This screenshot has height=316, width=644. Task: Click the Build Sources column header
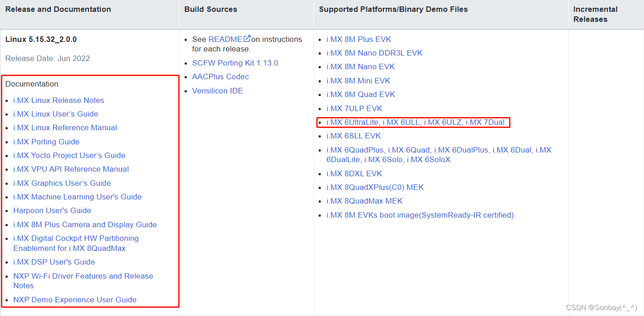[x=211, y=9]
